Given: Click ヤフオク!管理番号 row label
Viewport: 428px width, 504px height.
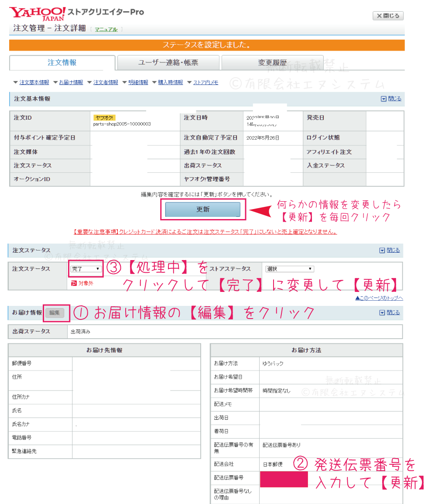Looking at the screenshot, I should (x=207, y=179).
